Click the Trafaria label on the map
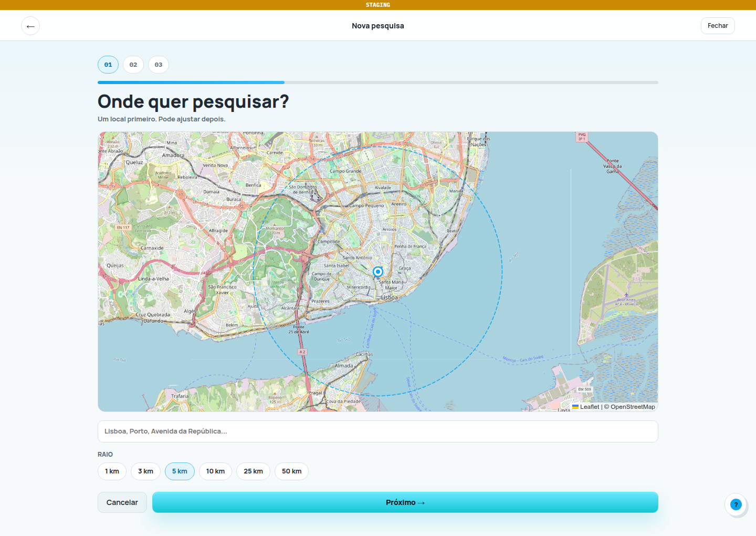756x536 pixels. point(180,396)
